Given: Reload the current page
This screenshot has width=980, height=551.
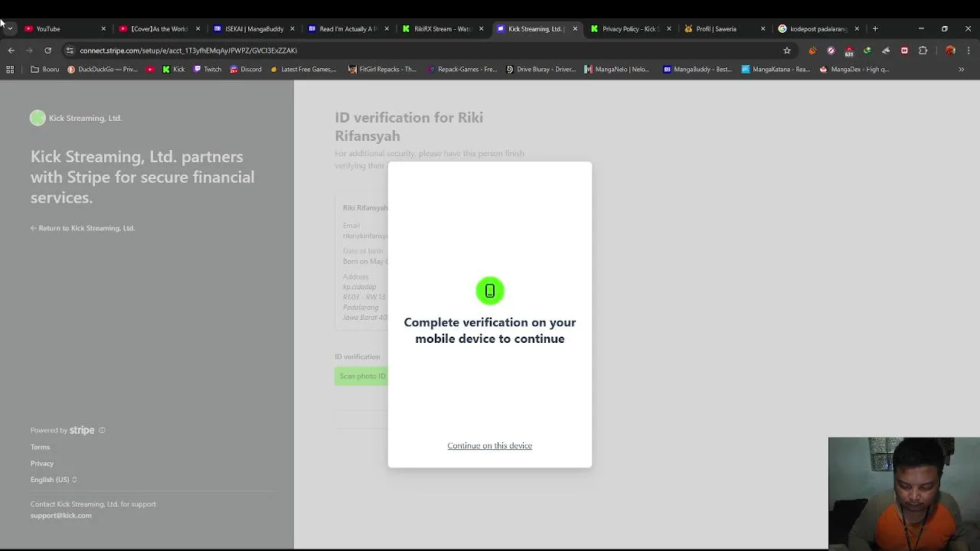Looking at the screenshot, I should [47, 51].
